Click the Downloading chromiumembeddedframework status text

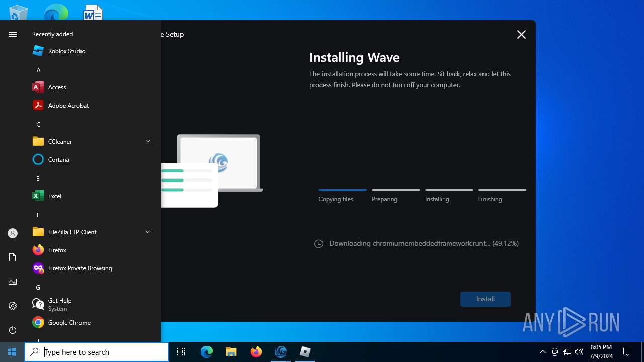coord(424,243)
